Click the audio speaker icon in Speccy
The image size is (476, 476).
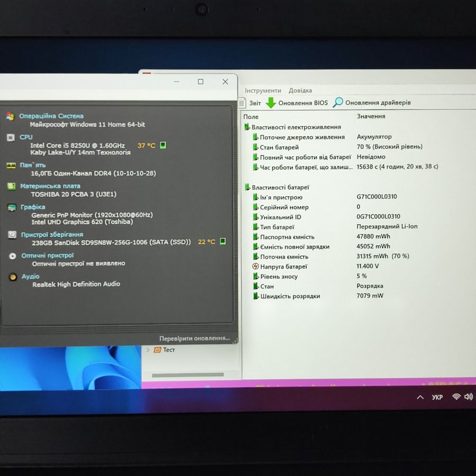coord(13,277)
